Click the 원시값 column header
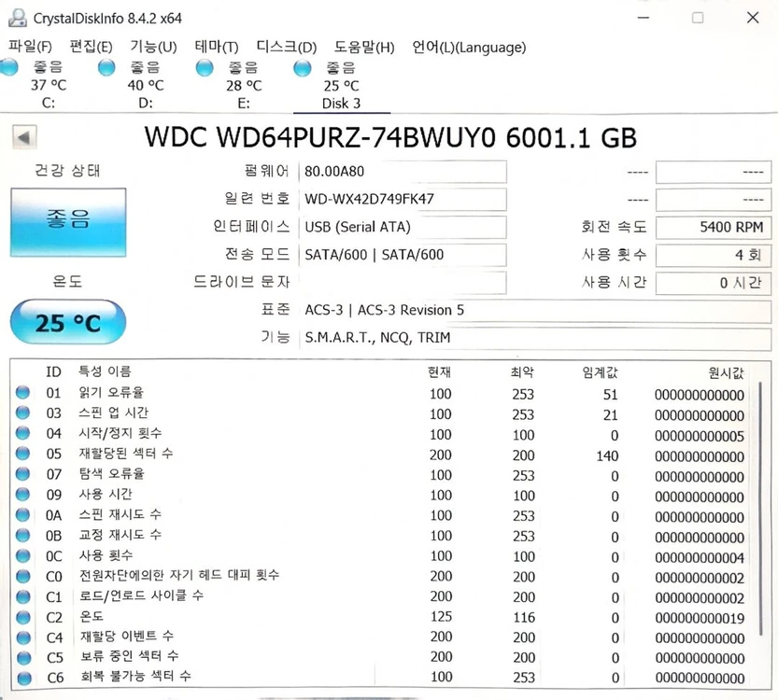Screen dimensions: 778x700 tap(726, 372)
